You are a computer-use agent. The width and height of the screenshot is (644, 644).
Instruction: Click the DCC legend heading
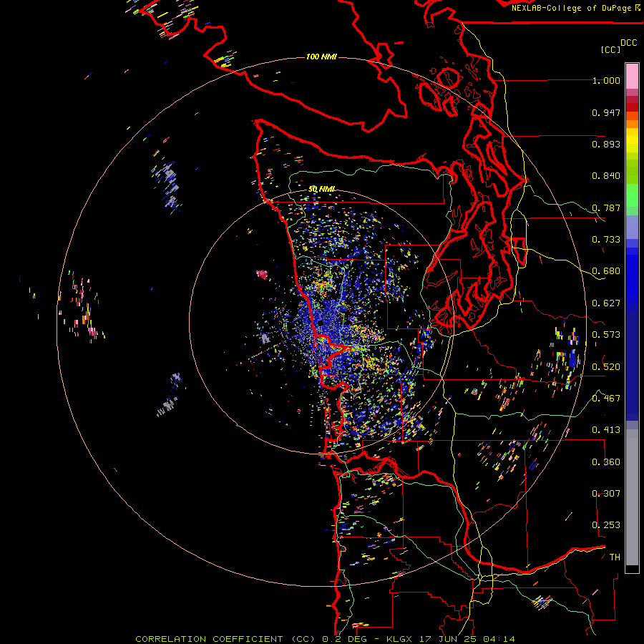[629, 43]
